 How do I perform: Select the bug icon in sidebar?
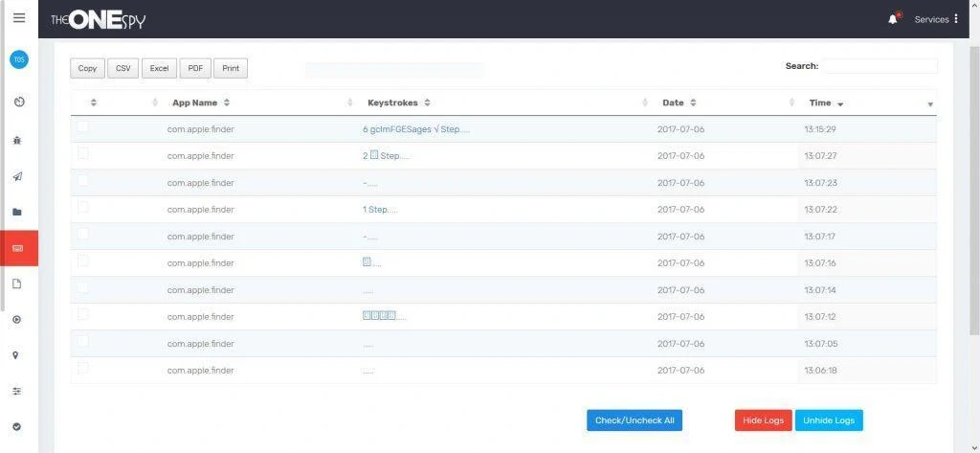point(17,140)
